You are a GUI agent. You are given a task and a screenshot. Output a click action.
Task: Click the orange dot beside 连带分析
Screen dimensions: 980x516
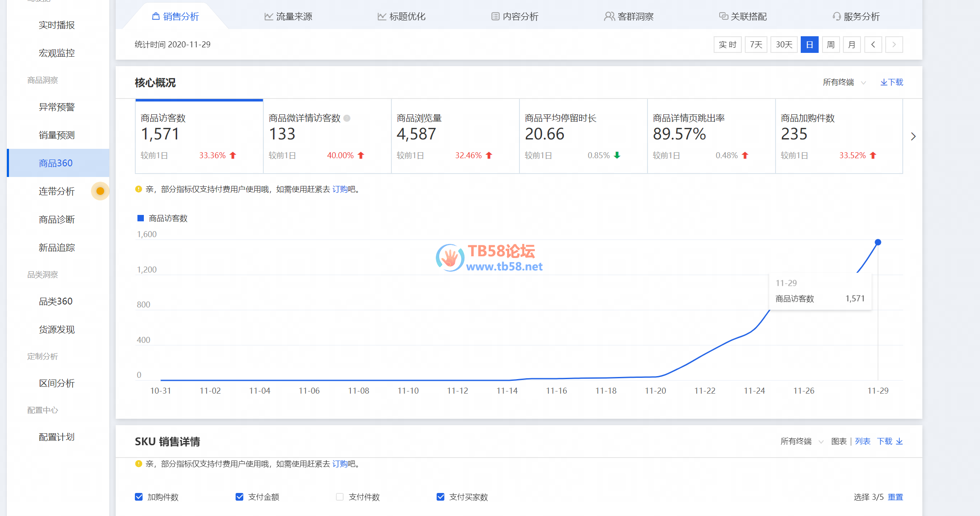click(100, 191)
